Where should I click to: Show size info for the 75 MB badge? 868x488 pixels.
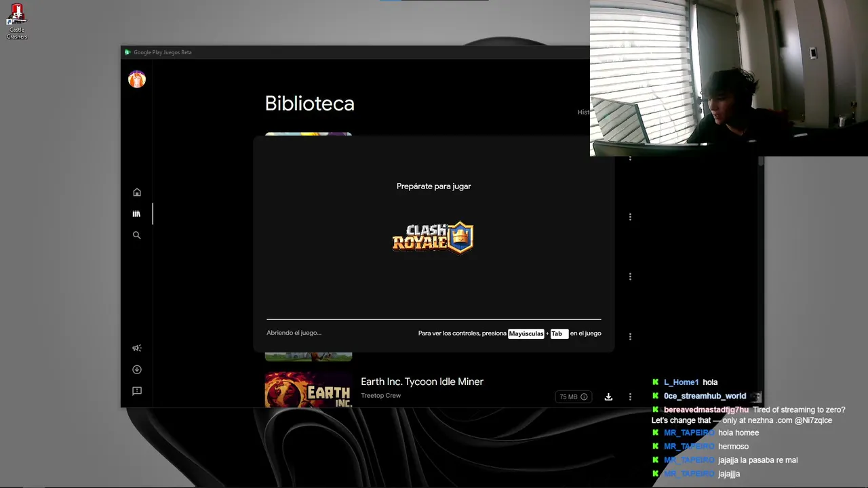(584, 396)
